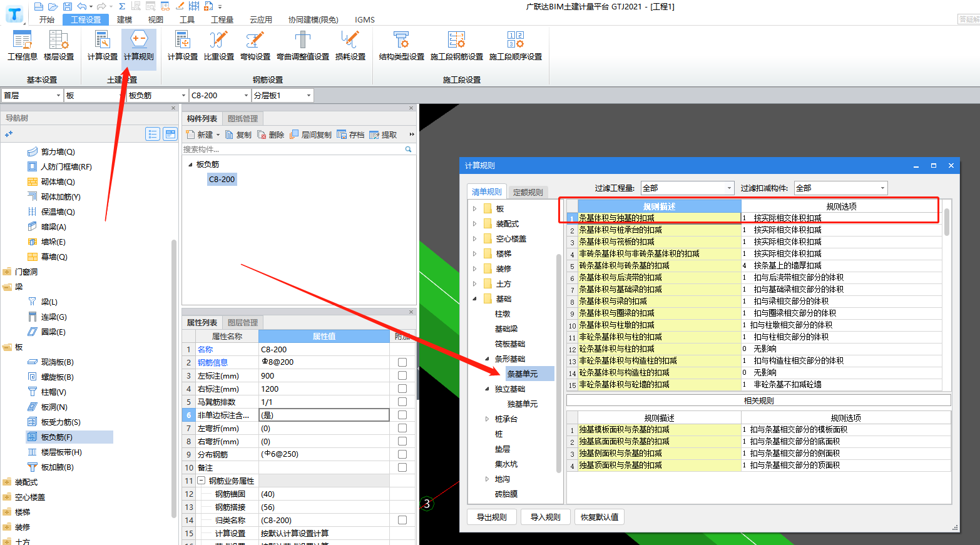Viewport: 980px width, 545px height.
Task: Toggle 附加 checkbox for 马凳筋排数 row
Action: tap(402, 402)
